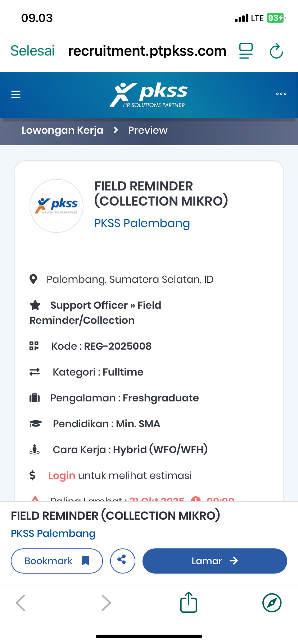Viewport: 298px width, 644px height.
Task: Tap Login link to view salary estimate
Action: [x=62, y=475]
